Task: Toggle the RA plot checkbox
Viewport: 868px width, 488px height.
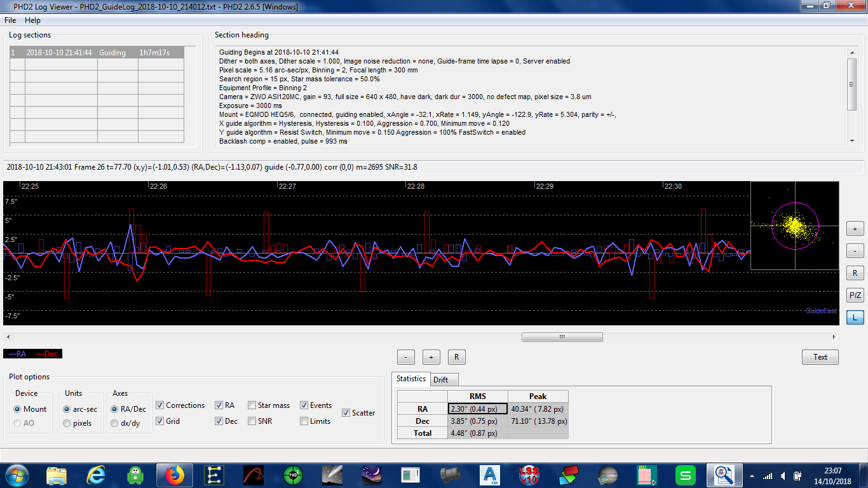Action: point(219,405)
